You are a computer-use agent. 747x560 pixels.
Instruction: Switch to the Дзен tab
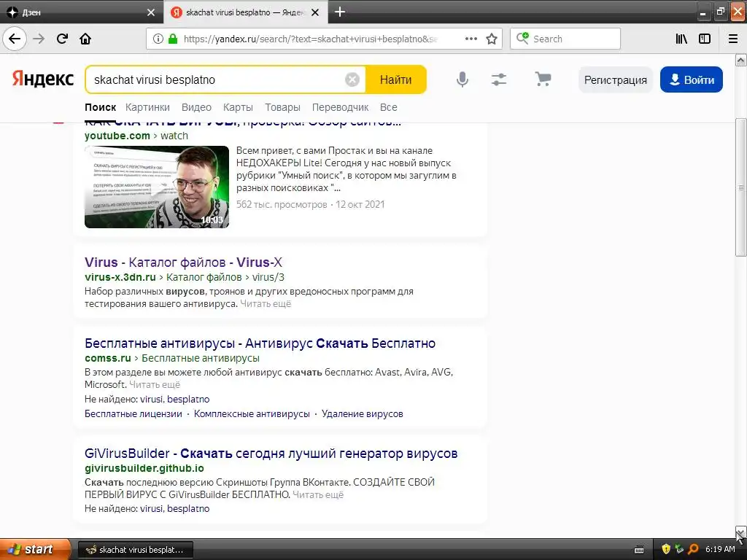pyautogui.click(x=81, y=12)
